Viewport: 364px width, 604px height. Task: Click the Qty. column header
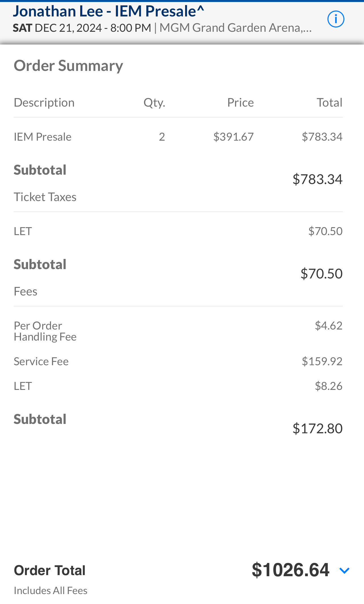tap(154, 103)
